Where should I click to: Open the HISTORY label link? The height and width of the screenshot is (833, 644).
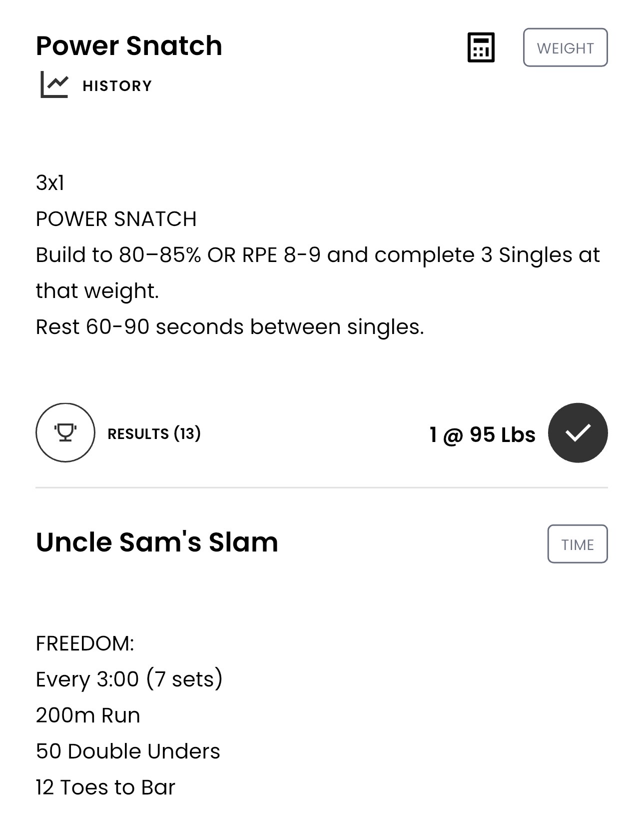click(117, 86)
